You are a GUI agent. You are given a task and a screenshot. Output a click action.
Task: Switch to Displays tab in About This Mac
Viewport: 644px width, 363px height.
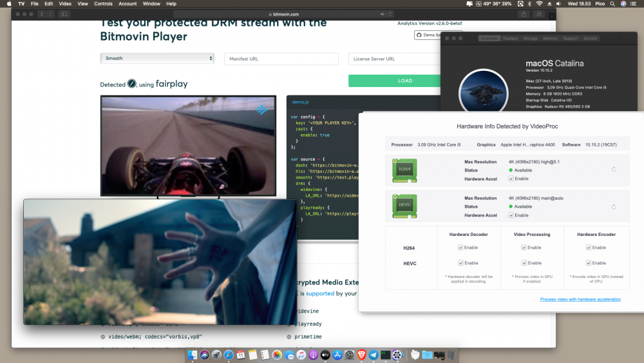(510, 38)
